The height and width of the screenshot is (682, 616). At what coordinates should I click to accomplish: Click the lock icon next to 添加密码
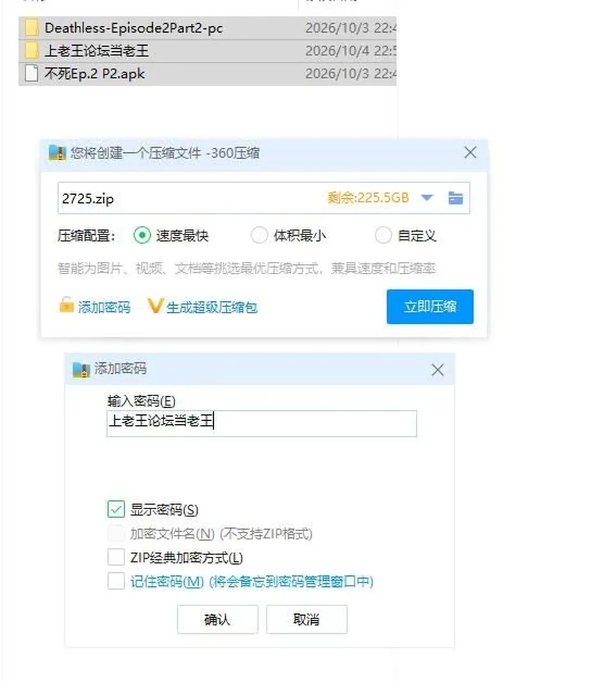(67, 305)
